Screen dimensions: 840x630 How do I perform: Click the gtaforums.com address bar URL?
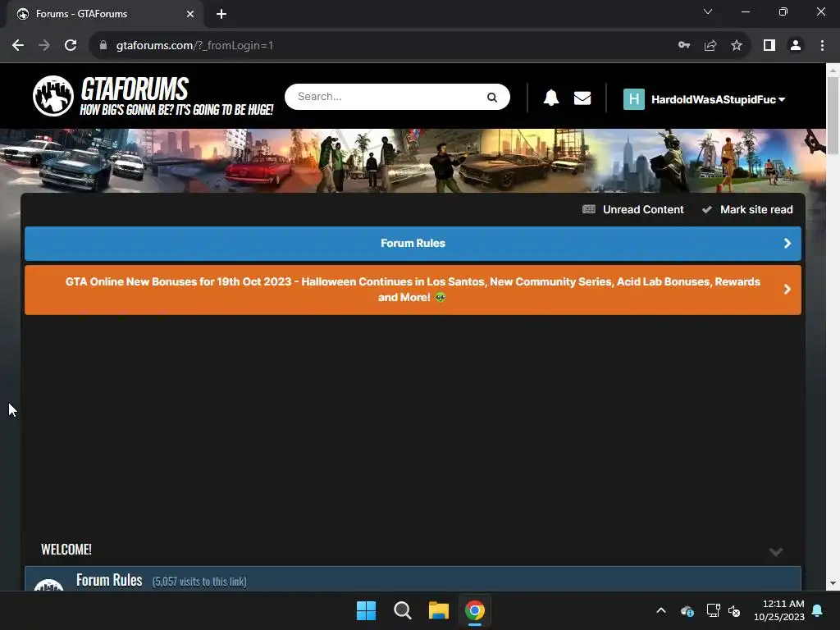(194, 46)
